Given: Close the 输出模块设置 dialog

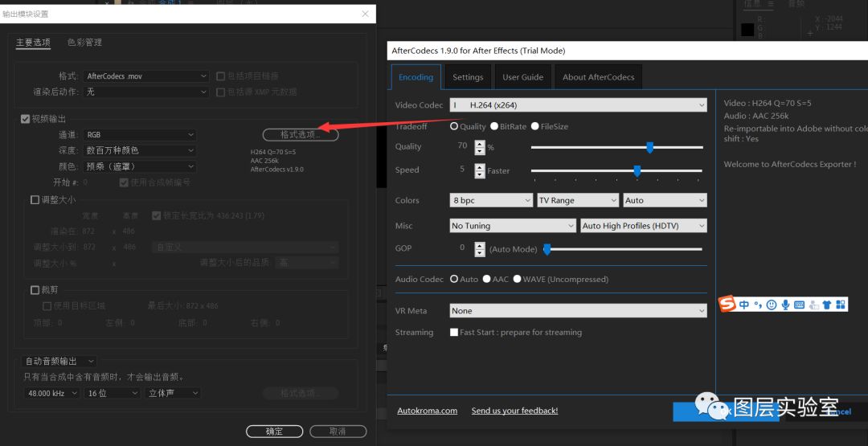Looking at the screenshot, I should (x=365, y=14).
